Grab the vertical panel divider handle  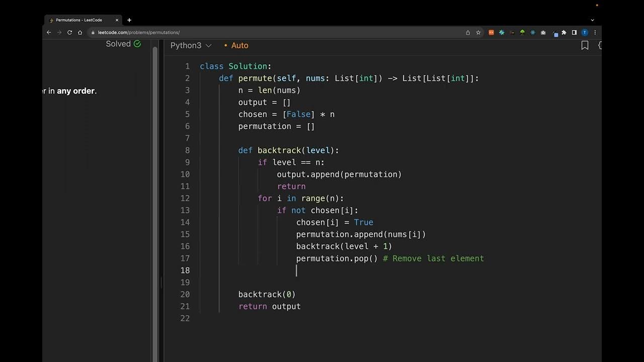pyautogui.click(x=162, y=283)
